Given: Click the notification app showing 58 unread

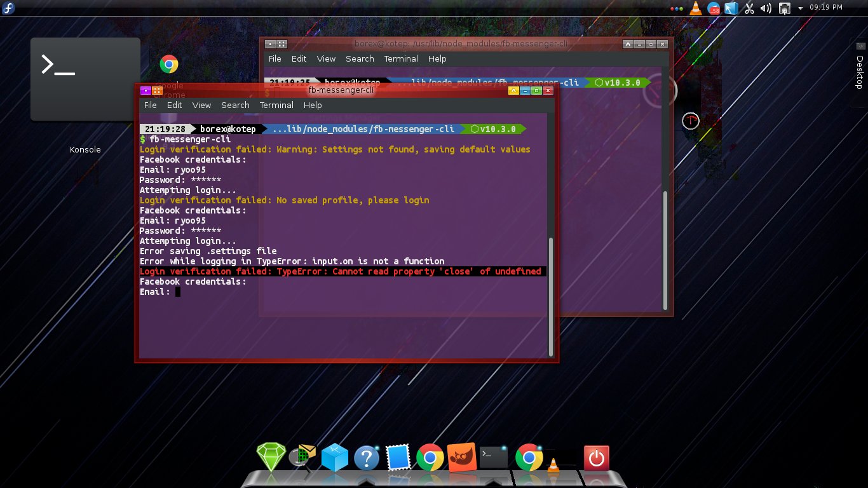Looking at the screenshot, I should pyautogui.click(x=714, y=9).
